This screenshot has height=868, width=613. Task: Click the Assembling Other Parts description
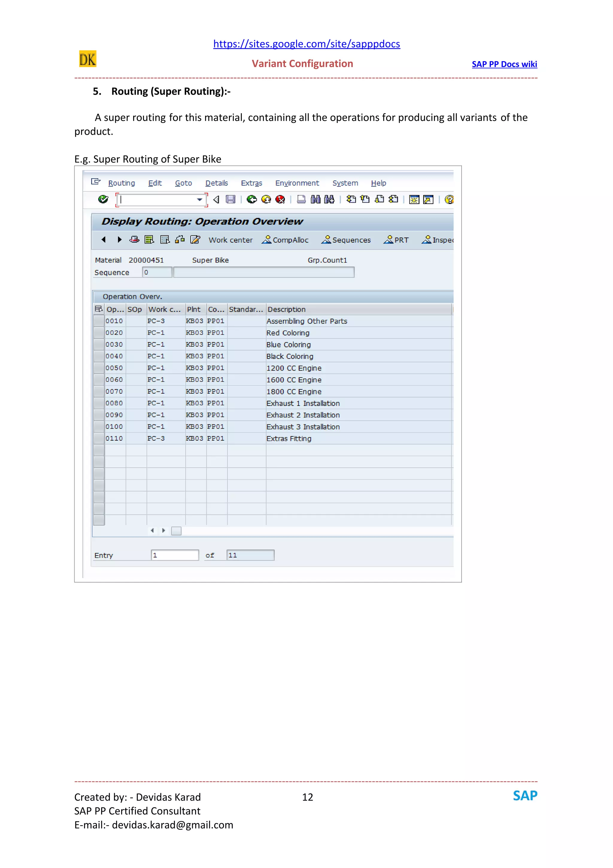[x=307, y=321]
